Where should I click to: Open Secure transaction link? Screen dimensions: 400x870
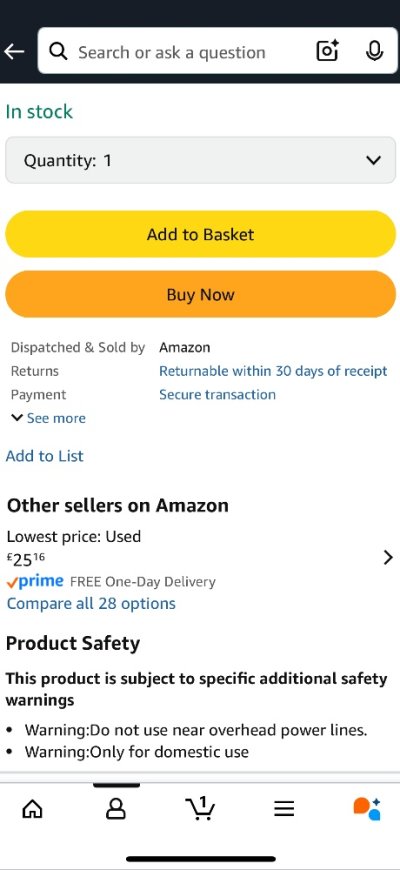coord(217,394)
